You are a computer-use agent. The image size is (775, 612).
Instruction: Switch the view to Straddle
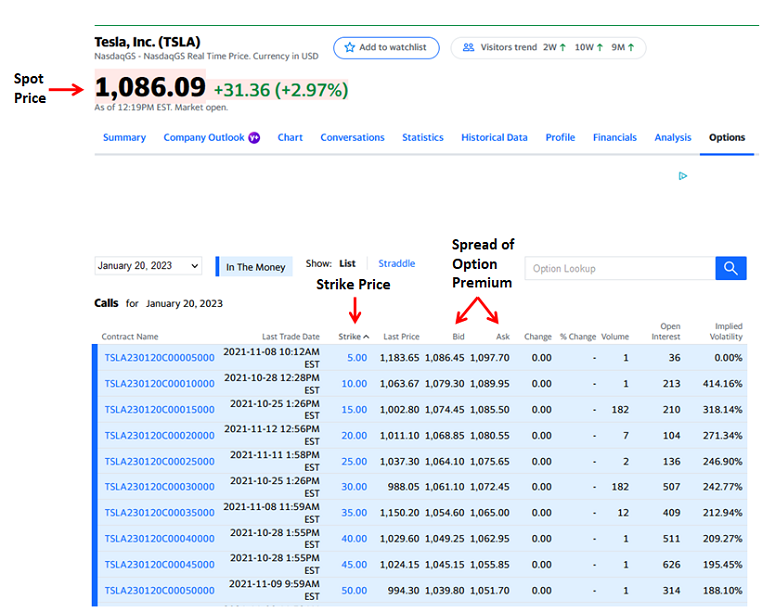click(396, 264)
